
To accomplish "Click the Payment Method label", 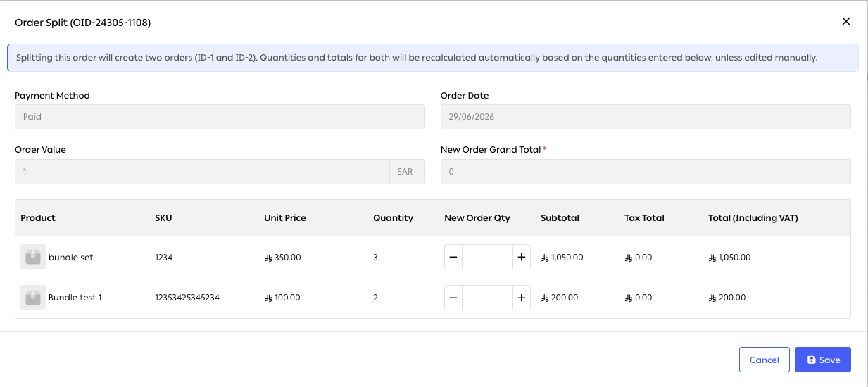I will (x=52, y=96).
